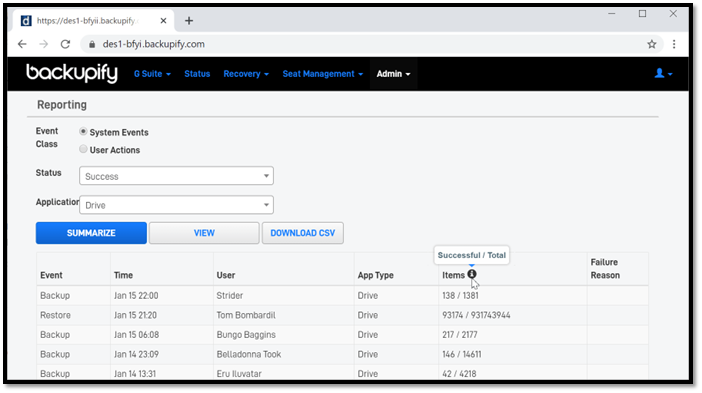Image resolution: width=702 pixels, height=393 pixels.
Task: Click items cell 138 / 1381
Action: pyautogui.click(x=460, y=295)
